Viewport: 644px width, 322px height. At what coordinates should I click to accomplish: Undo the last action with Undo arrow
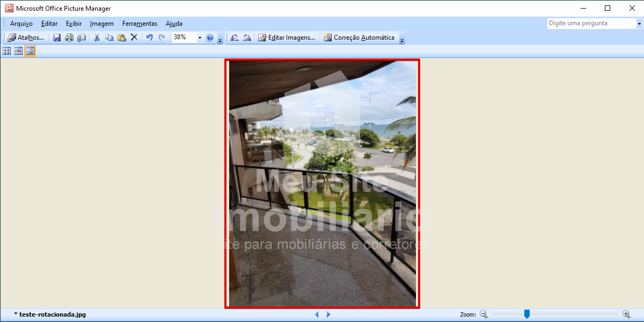(150, 38)
